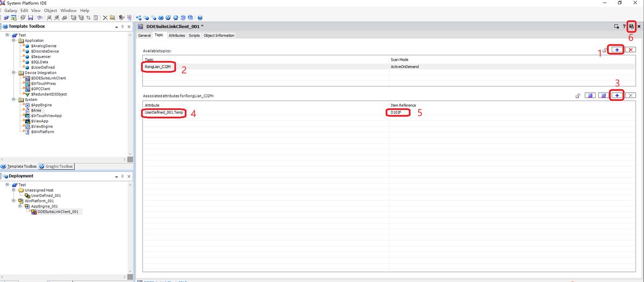Image resolution: width=644 pixels, height=282 pixels.
Task: Collapse the Application folder in Template Toolbox
Action: 13,41
